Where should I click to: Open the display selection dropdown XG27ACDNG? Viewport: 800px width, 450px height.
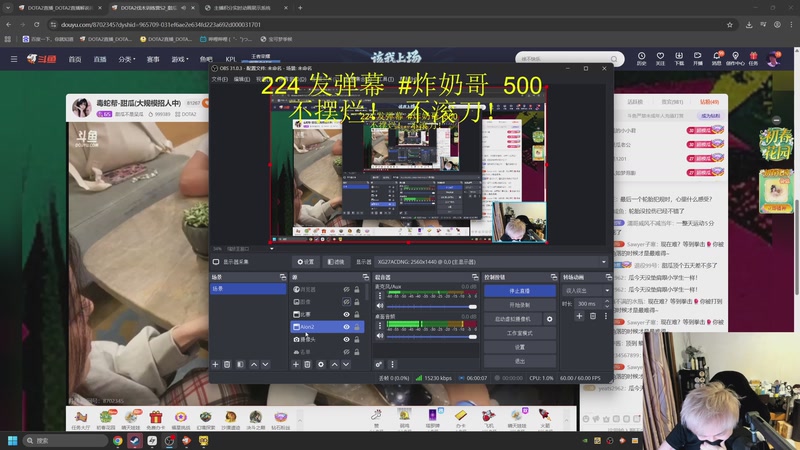(x=491, y=262)
